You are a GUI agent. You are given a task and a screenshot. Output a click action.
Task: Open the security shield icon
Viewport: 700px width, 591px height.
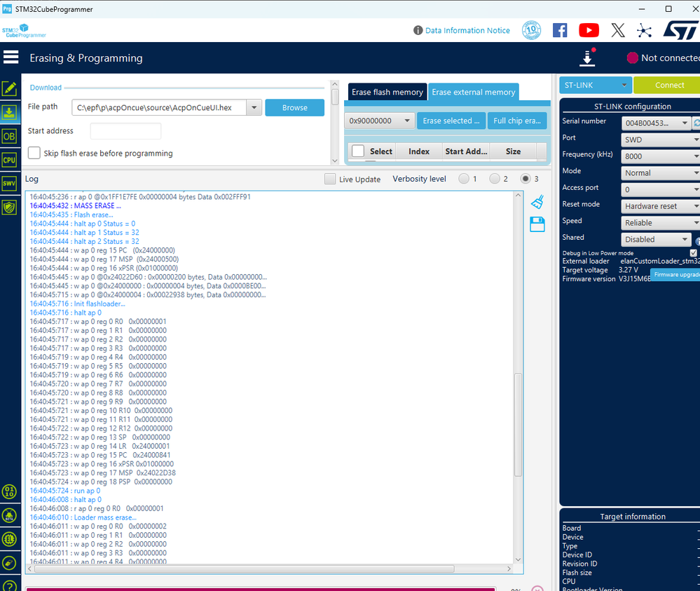[9, 208]
